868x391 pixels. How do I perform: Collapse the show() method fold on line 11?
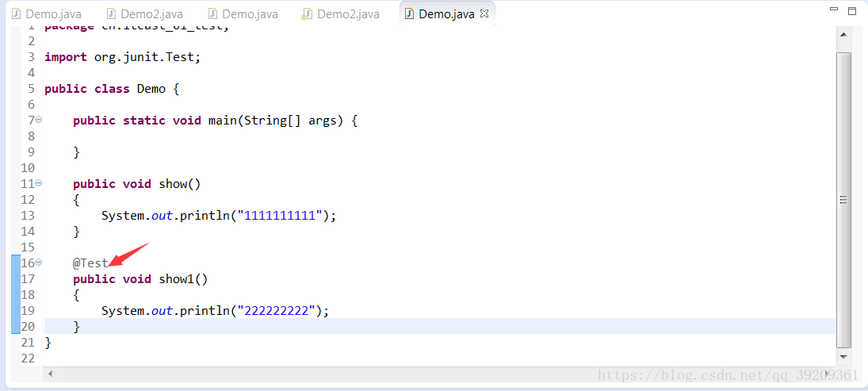coord(39,183)
